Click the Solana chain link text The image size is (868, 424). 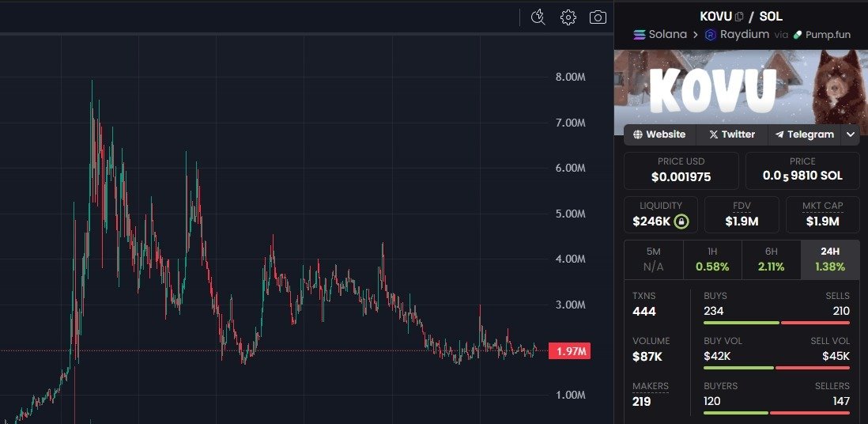(x=668, y=34)
